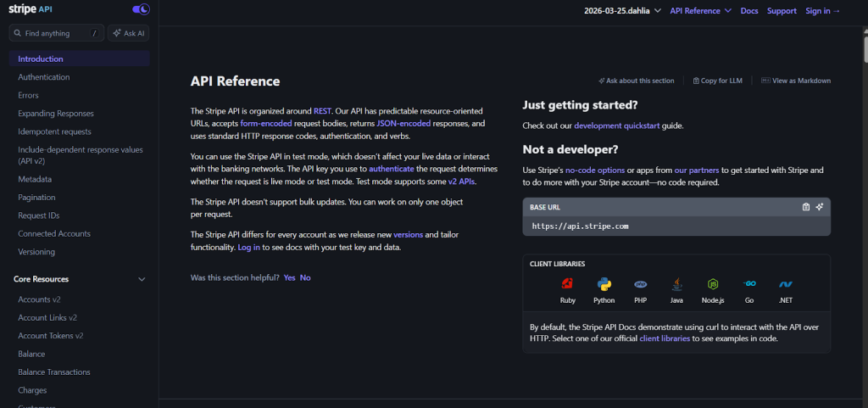868x408 pixels.
Task: Choose the .NET client library icon
Action: [x=786, y=284]
